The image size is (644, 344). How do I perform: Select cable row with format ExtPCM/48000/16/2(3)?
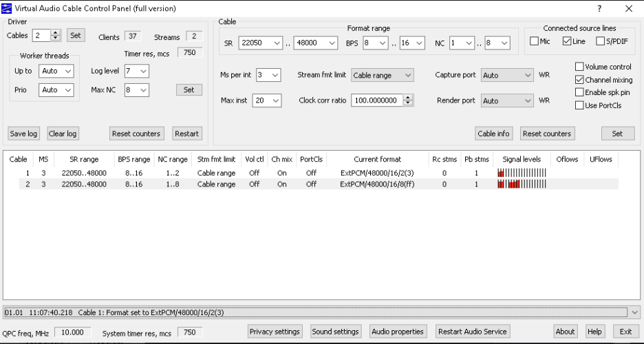(319, 173)
